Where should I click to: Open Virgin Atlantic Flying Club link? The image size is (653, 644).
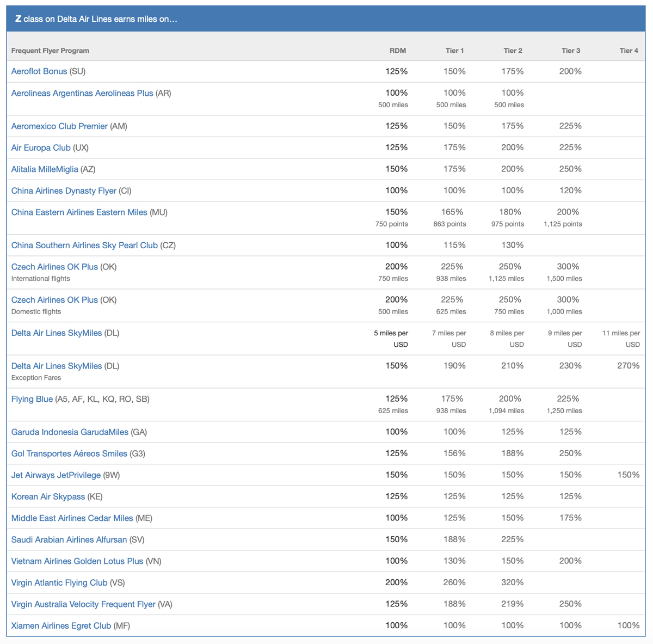point(59,583)
